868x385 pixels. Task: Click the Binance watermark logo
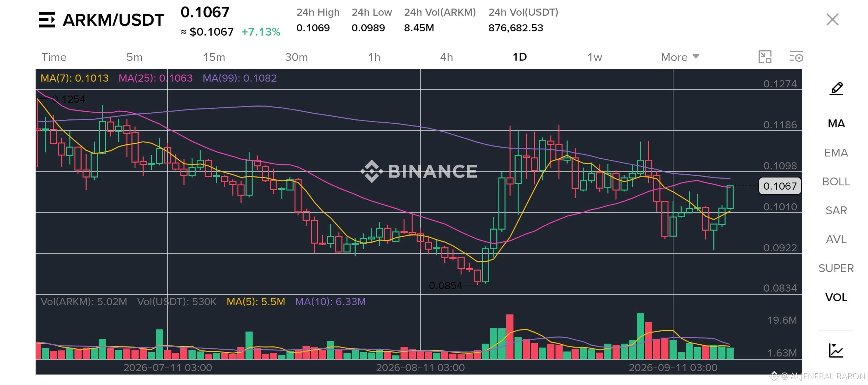point(419,171)
